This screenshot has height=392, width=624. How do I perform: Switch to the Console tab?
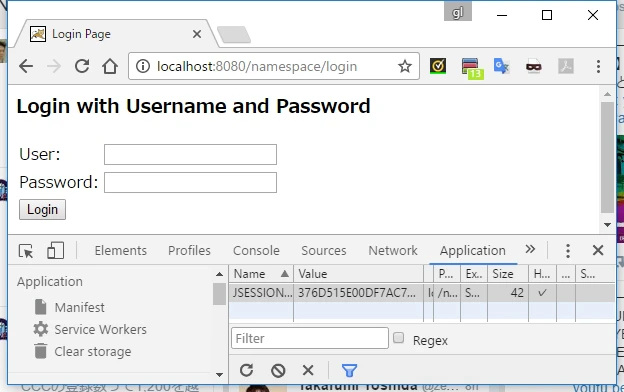click(256, 250)
